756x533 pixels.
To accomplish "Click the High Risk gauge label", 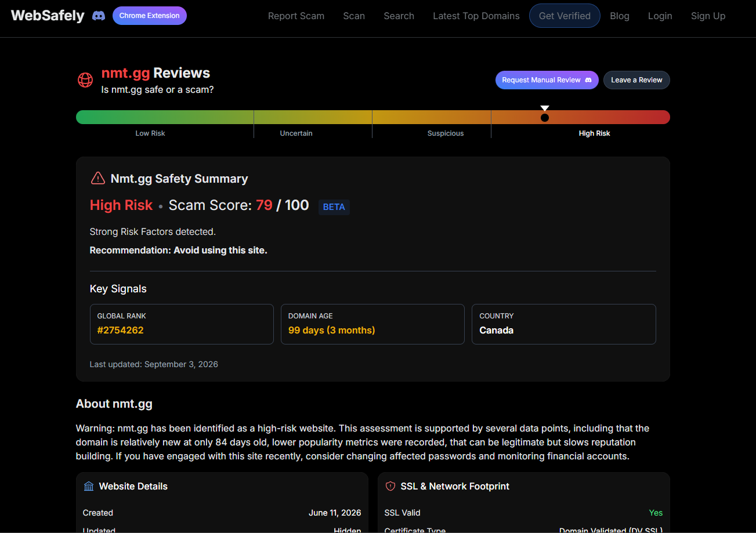I will [595, 133].
